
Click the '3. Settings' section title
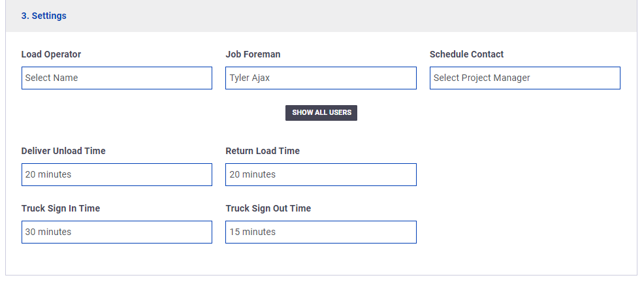click(44, 16)
